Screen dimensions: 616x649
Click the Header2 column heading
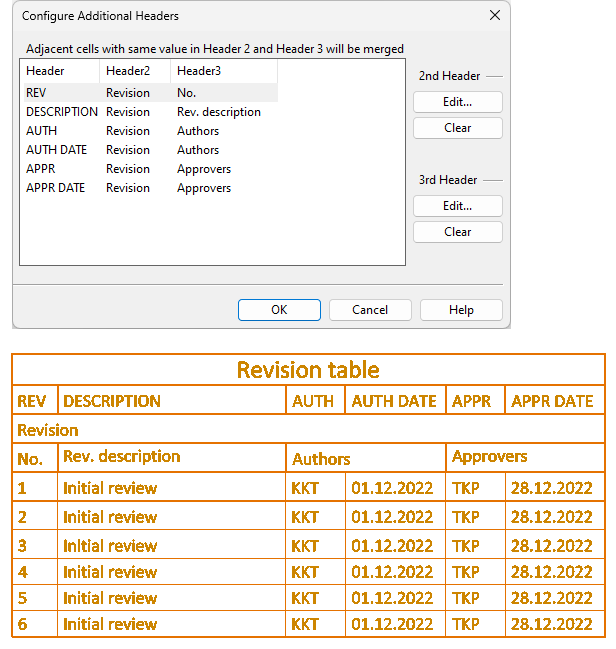pos(127,71)
